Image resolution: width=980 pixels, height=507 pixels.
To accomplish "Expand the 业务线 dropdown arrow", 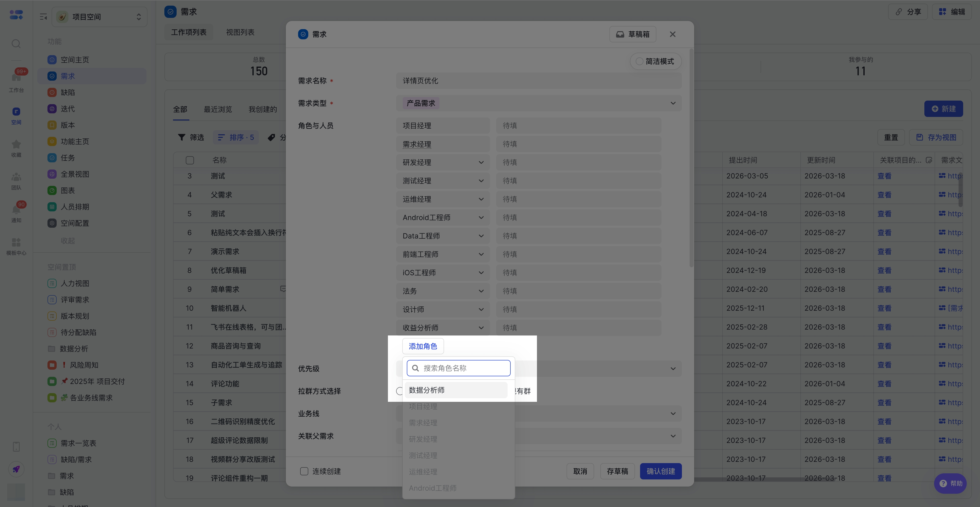I will click(673, 414).
